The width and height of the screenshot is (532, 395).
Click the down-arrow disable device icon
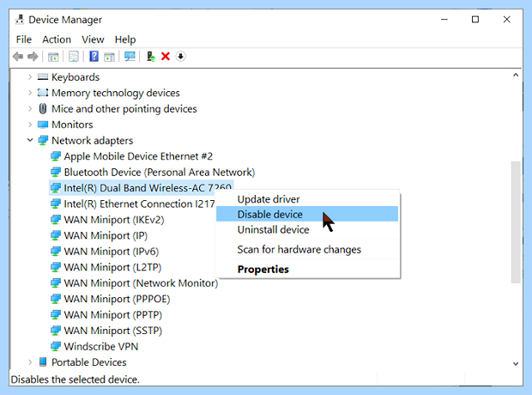pyautogui.click(x=180, y=57)
